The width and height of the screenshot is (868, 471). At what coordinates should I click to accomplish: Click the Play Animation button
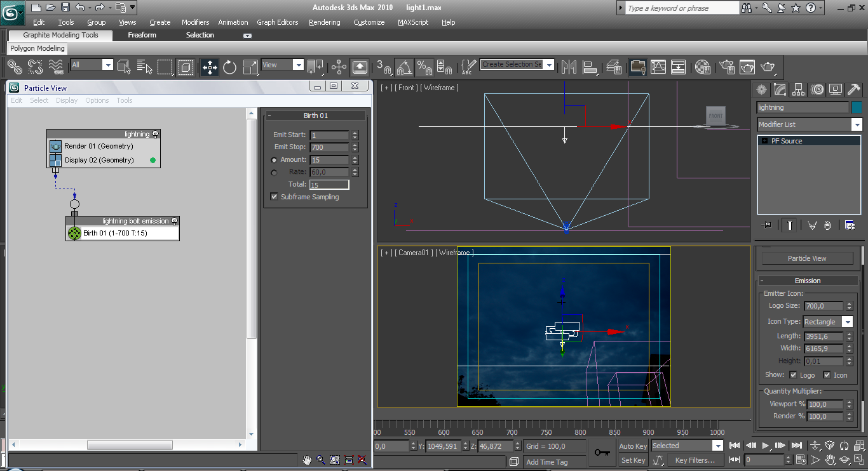[766, 446]
